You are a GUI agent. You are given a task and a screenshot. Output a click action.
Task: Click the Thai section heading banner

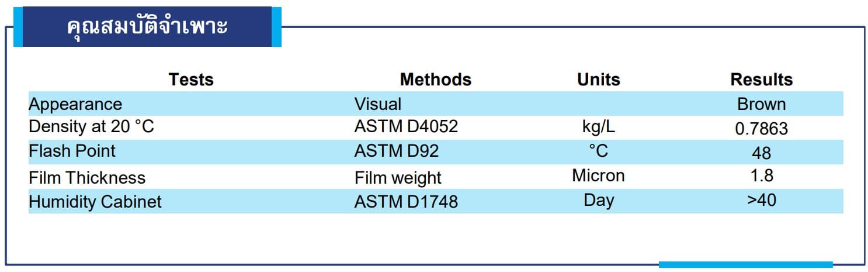(x=147, y=27)
